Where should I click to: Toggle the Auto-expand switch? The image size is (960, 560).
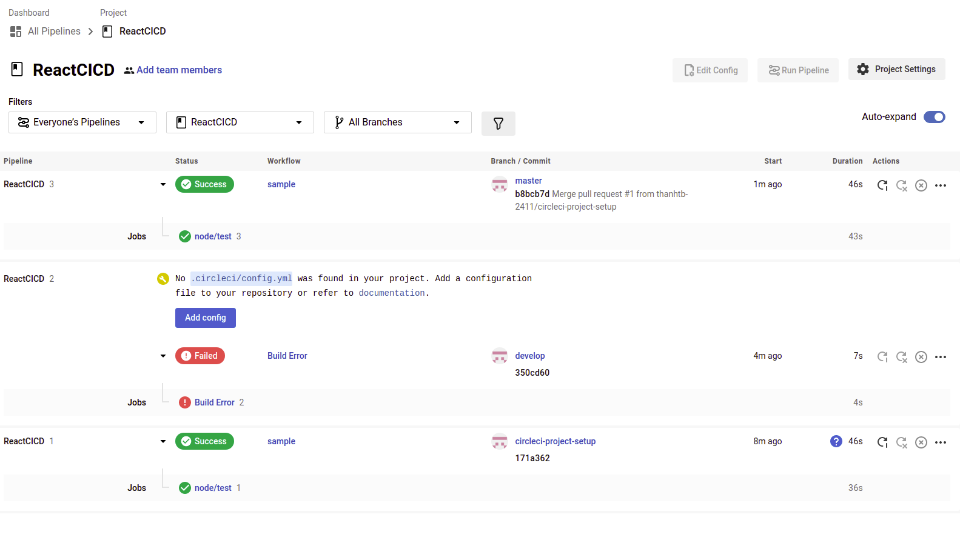(934, 117)
